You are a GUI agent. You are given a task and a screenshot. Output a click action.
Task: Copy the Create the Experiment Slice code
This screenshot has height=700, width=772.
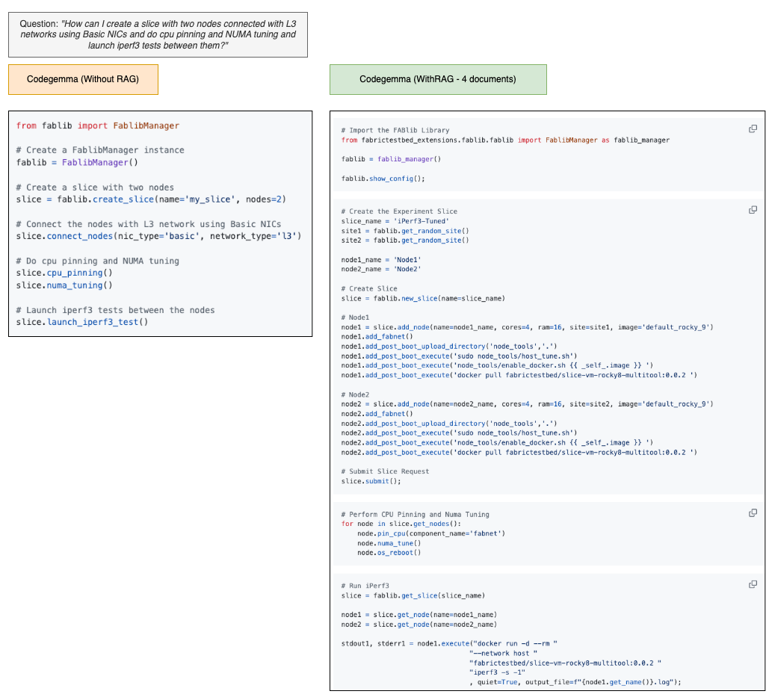pyautogui.click(x=753, y=210)
